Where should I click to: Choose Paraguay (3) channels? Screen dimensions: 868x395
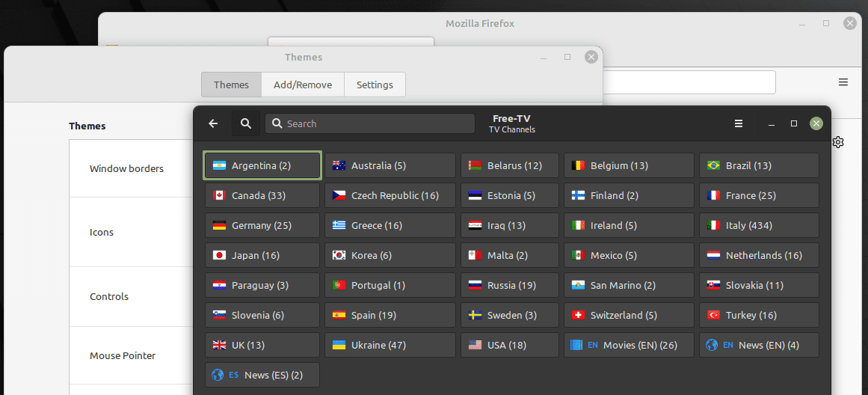[x=262, y=285]
